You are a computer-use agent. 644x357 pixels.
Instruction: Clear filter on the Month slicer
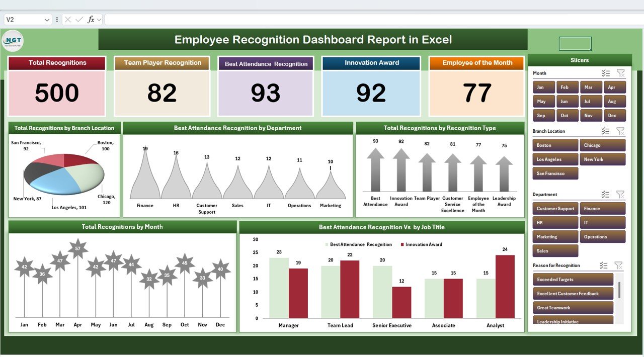[620, 73]
